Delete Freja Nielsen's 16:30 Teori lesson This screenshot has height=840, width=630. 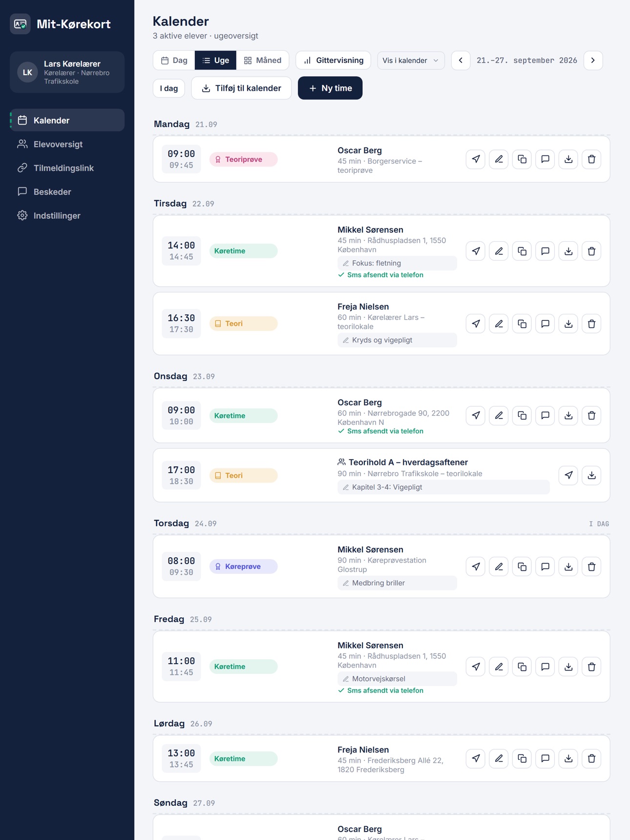coord(591,324)
